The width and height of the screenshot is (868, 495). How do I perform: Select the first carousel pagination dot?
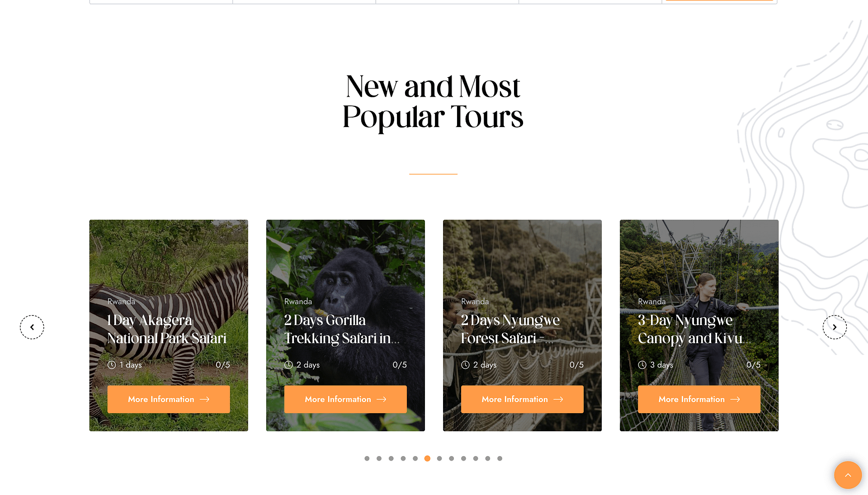pyautogui.click(x=367, y=458)
